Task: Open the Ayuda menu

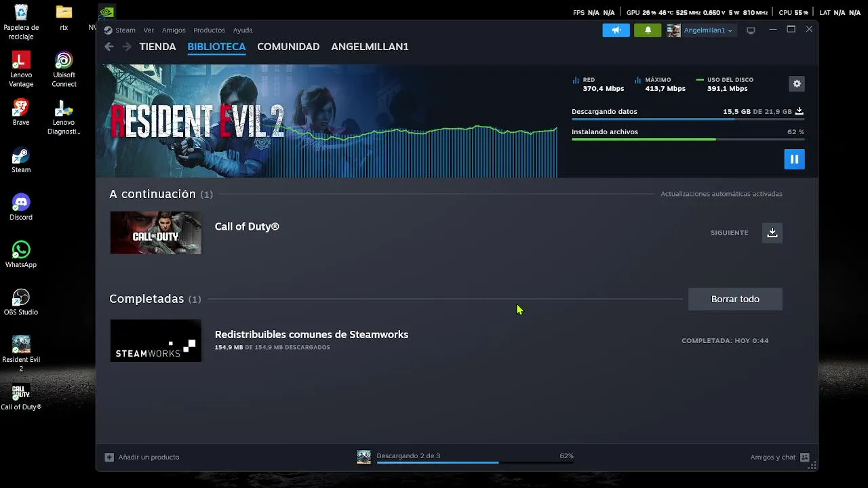Action: (243, 30)
